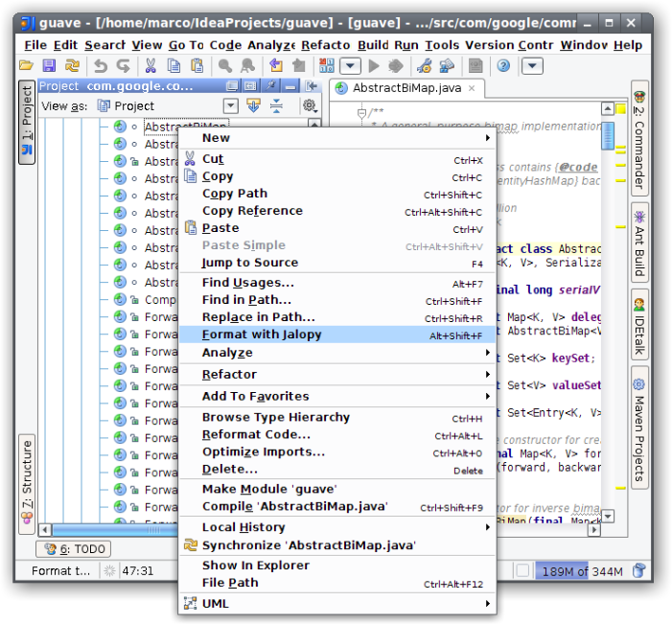Click the Help question mark icon
Screen dimensions: 672x624
503,65
